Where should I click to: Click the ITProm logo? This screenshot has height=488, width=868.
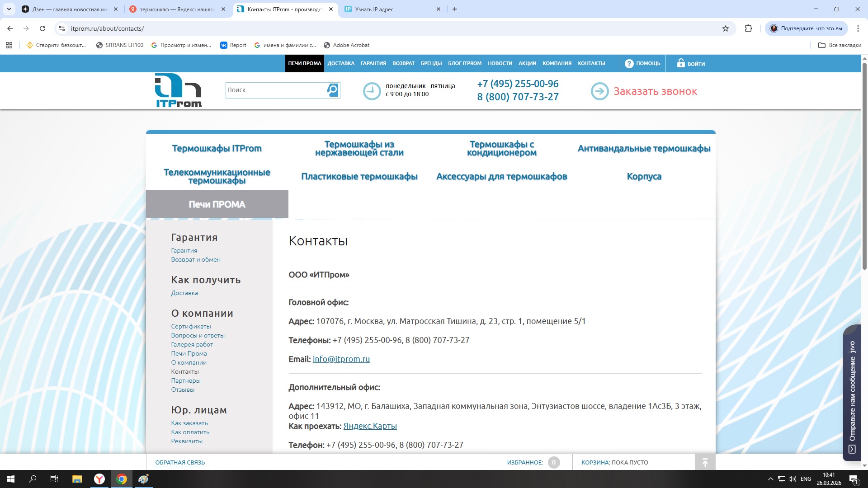[x=178, y=90]
